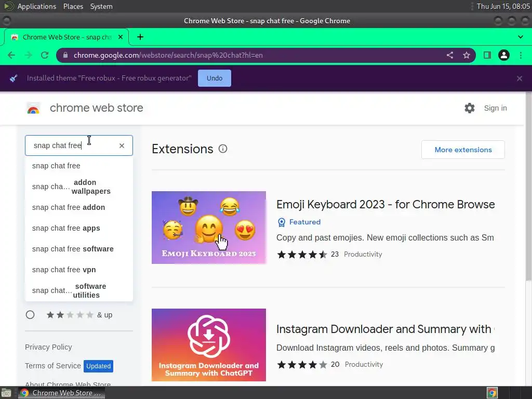Reload the current page

pyautogui.click(x=45, y=55)
